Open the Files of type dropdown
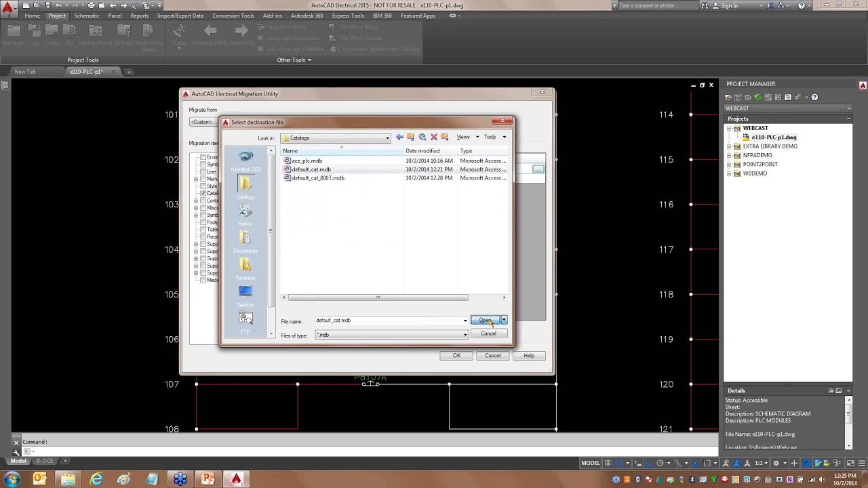 click(392, 335)
